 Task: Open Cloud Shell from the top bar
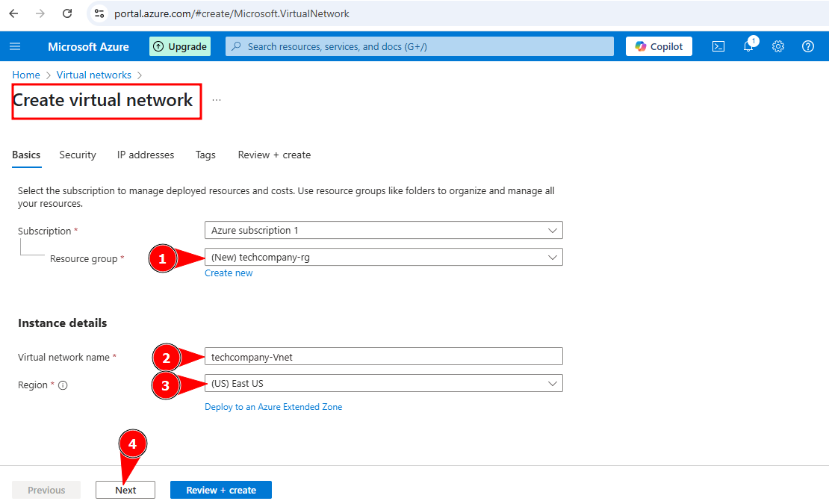click(718, 46)
